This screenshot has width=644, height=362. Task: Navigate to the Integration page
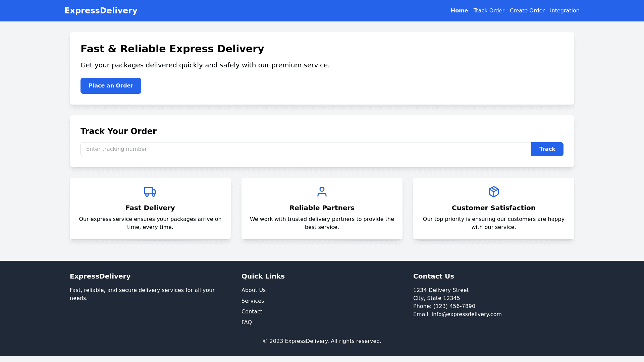[565, 11]
